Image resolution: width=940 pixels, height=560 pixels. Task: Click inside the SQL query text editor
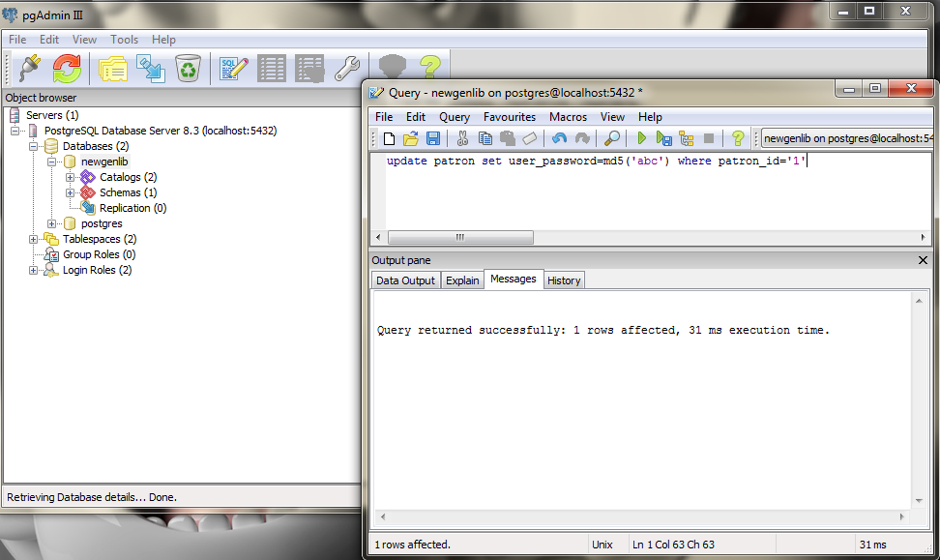(x=638, y=193)
